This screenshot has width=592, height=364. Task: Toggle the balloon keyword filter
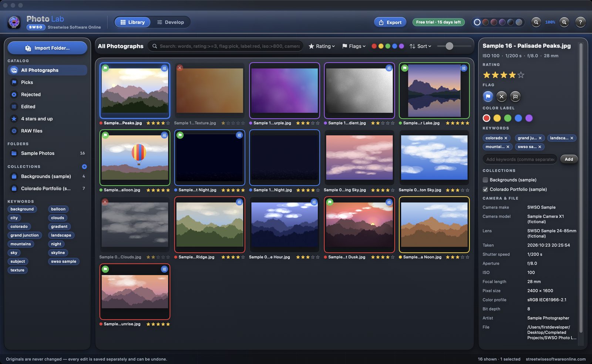[58, 209]
